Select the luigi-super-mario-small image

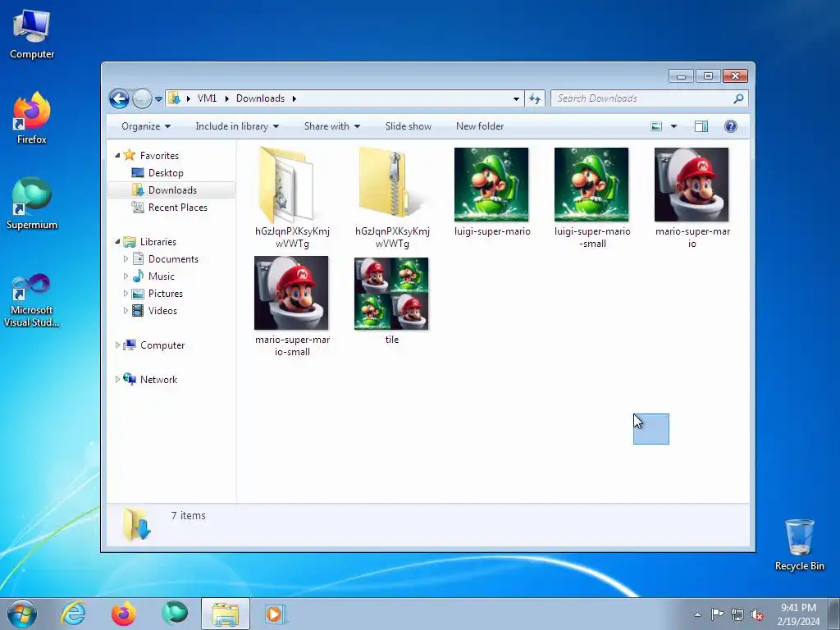(x=592, y=198)
